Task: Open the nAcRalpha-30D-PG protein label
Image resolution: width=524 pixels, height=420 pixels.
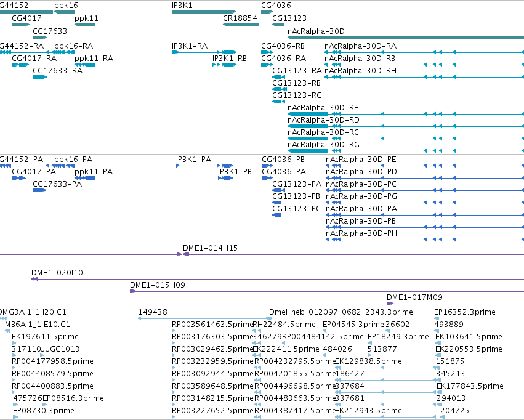Action: tap(361, 196)
